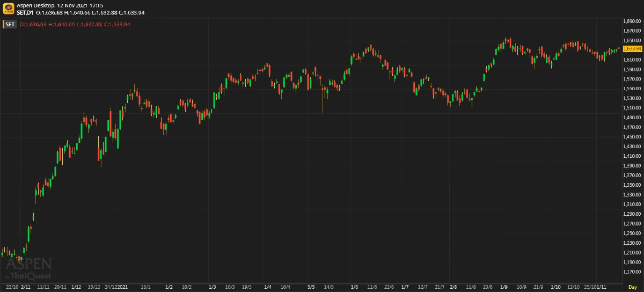Click the 14/5 date axis label
The image size is (644, 292).
click(x=328, y=287)
